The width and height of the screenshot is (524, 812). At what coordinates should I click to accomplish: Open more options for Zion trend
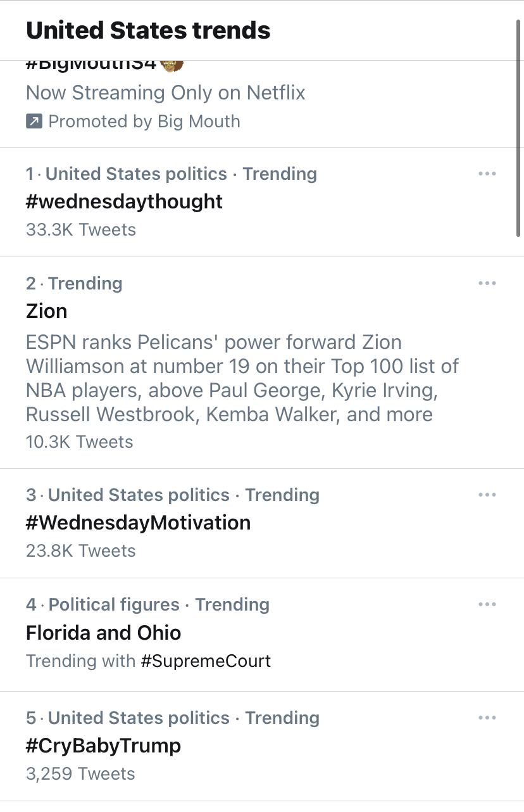(x=487, y=283)
